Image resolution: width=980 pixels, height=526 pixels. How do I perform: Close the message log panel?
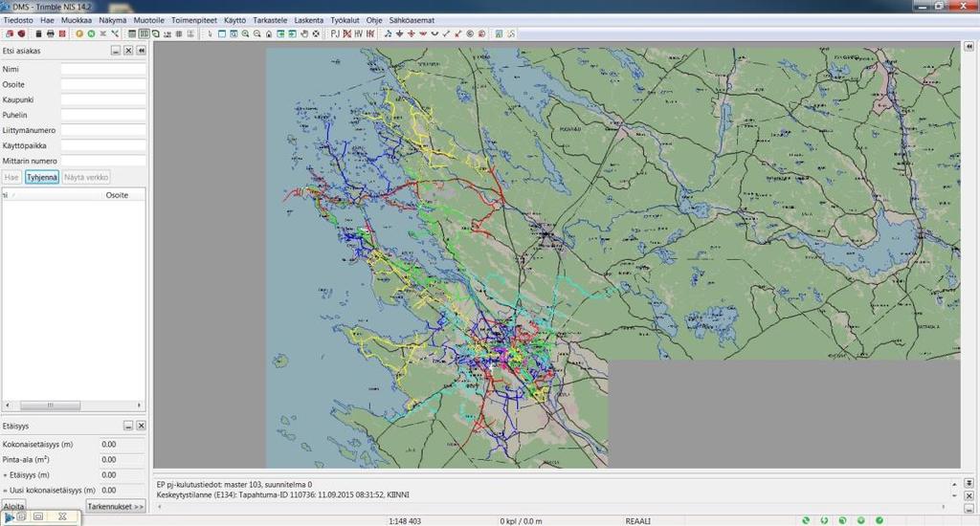pyautogui.click(x=969, y=496)
